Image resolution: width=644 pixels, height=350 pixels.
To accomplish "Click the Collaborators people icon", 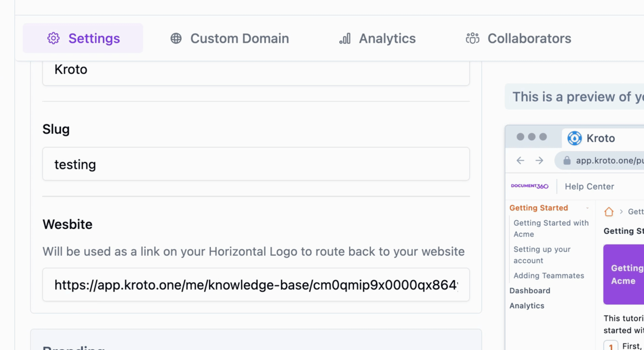I will [472, 38].
